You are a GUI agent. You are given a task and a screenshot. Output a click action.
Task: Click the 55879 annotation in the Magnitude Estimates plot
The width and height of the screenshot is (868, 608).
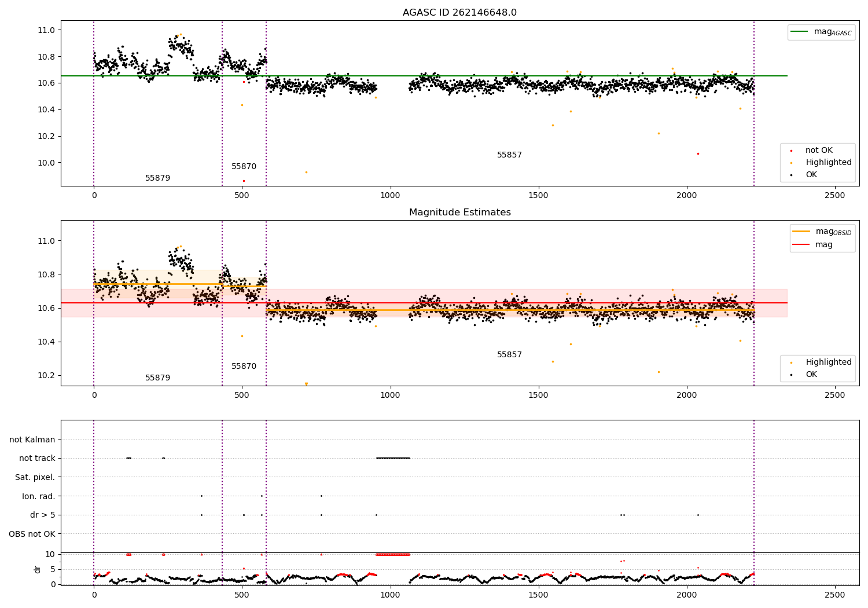click(157, 378)
